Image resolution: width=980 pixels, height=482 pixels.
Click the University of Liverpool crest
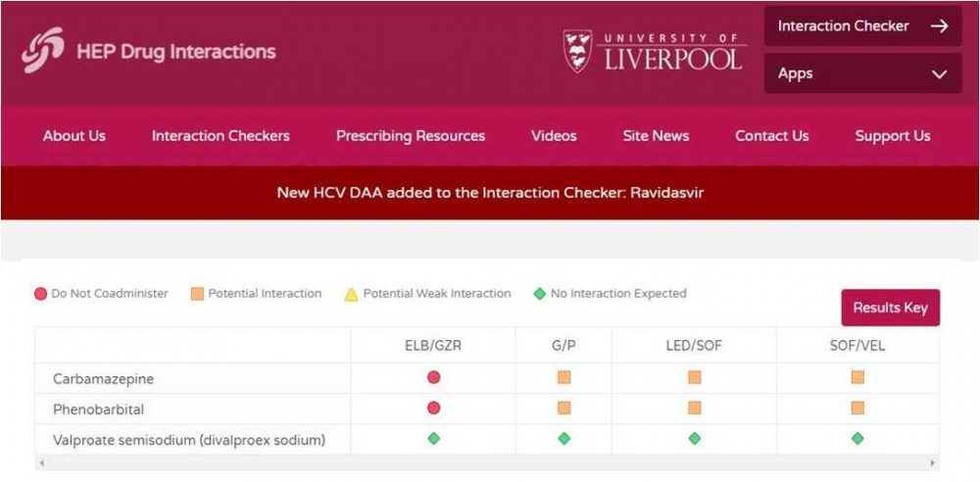577,51
